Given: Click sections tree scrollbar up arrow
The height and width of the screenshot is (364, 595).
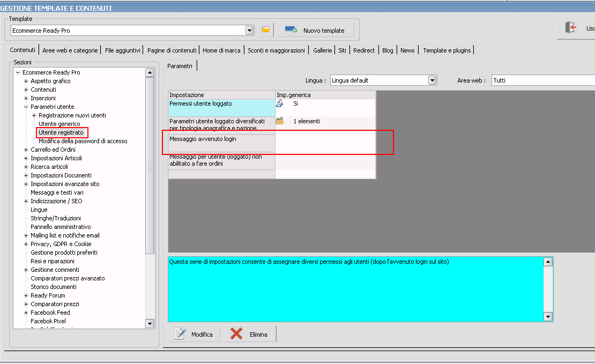Looking at the screenshot, I should tap(150, 72).
